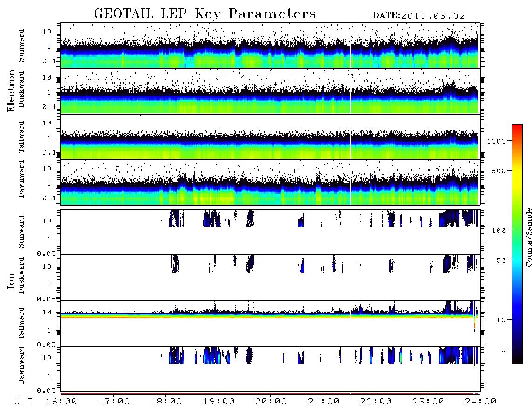The height and width of the screenshot is (410, 532).
Task: Click the Ion Dawnward panel label
Action: tap(21, 365)
